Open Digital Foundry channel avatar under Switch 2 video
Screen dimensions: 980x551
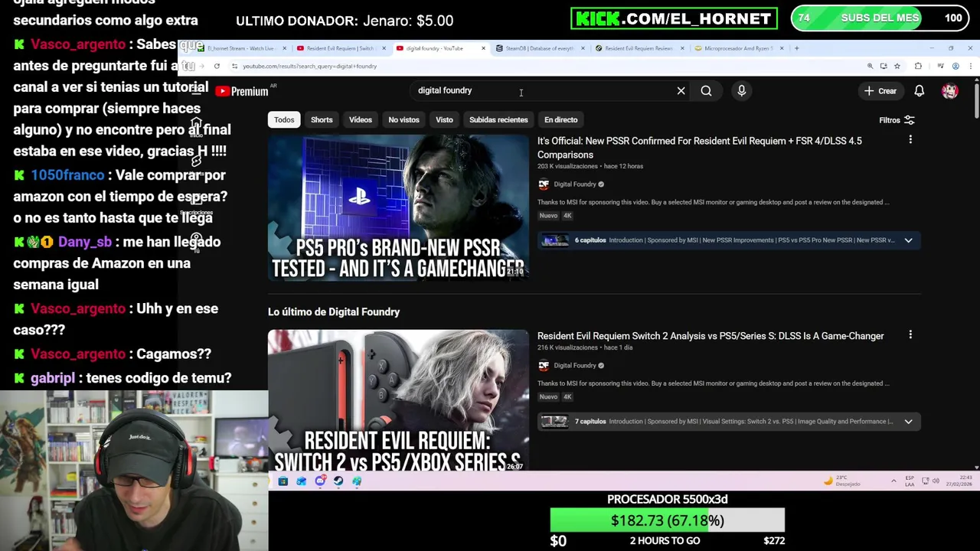click(544, 365)
